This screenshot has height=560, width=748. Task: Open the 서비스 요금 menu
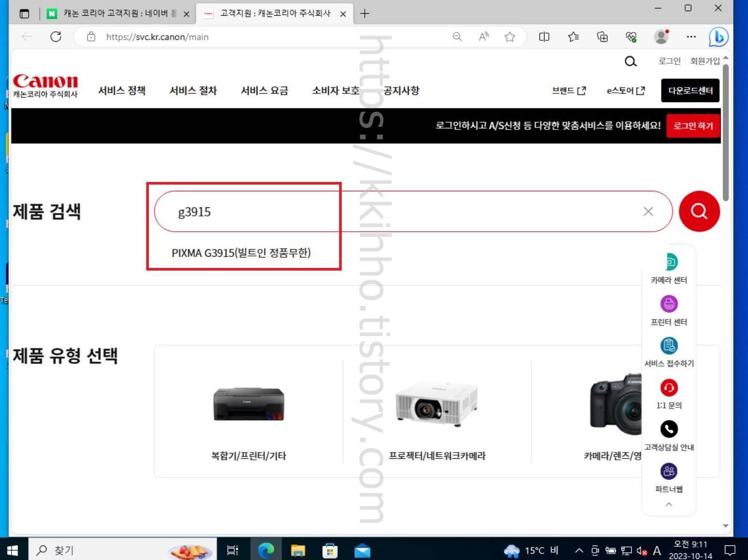(x=264, y=90)
